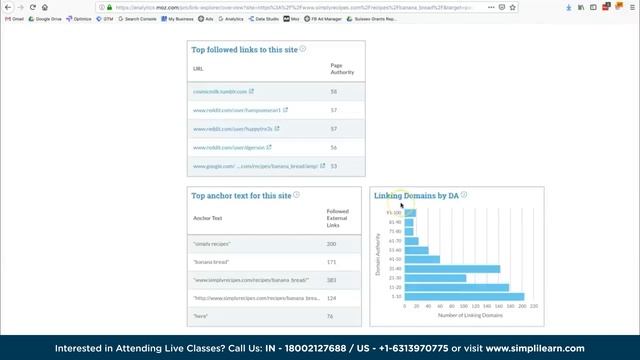
Task: Open the My Business bookmark
Action: coord(178,19)
